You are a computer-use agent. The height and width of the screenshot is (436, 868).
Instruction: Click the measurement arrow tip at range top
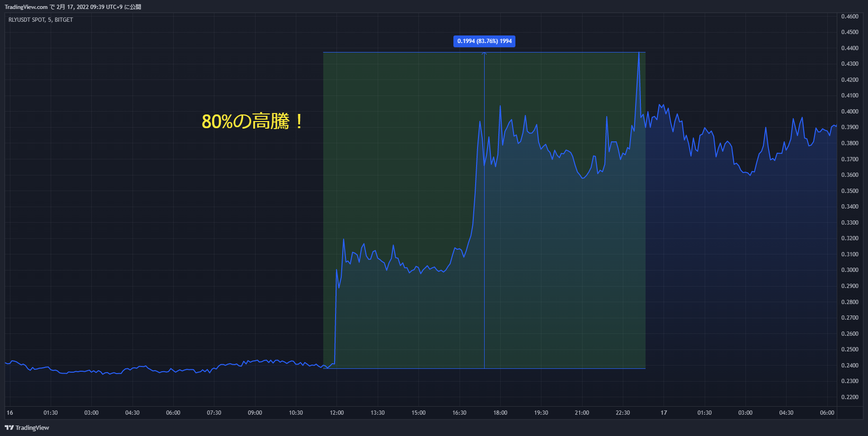point(484,53)
